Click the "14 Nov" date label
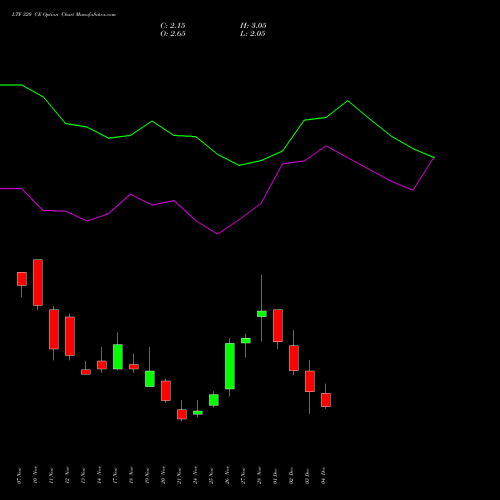The height and width of the screenshot is (500, 500). click(x=99, y=476)
